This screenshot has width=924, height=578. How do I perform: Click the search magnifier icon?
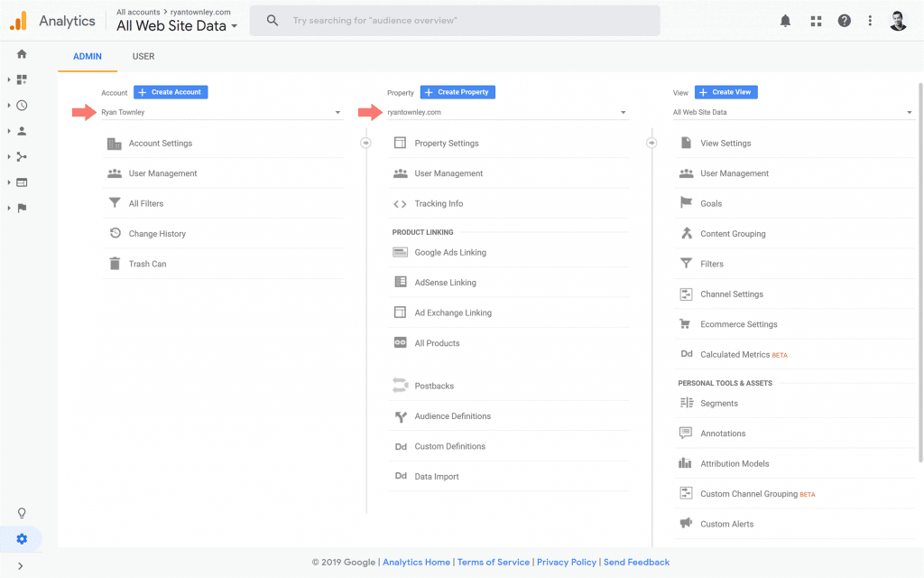click(273, 21)
